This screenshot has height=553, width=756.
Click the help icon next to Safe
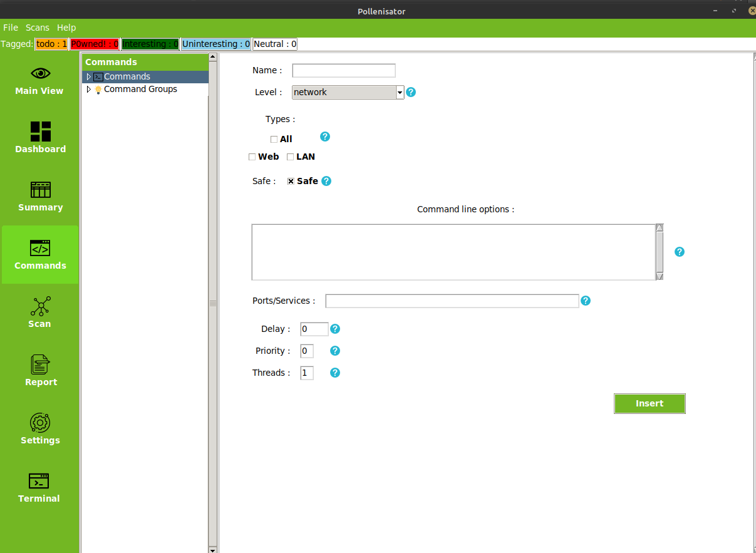tap(326, 181)
